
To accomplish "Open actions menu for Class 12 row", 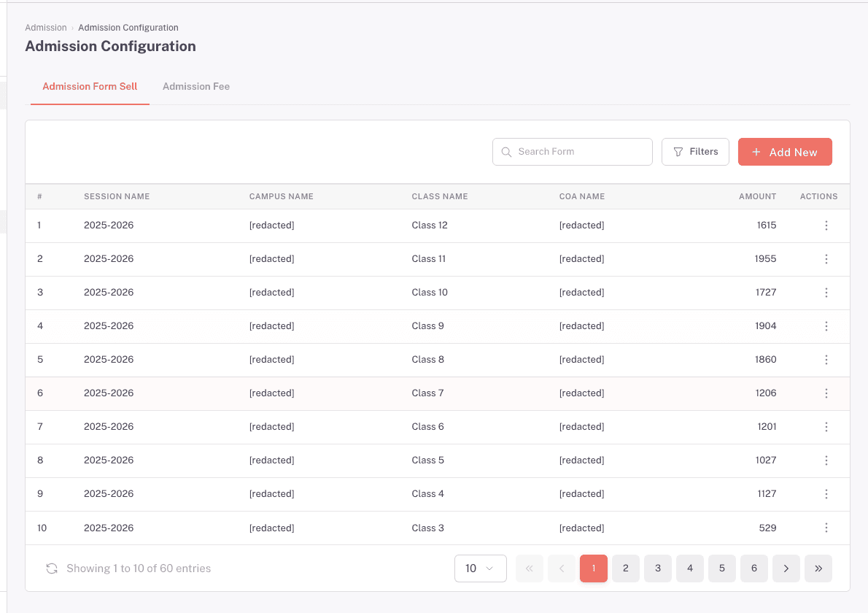I will click(826, 225).
